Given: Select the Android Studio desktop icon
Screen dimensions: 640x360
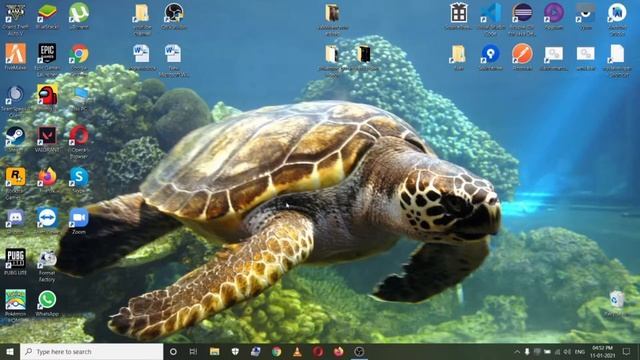Looking at the screenshot, I should pos(617,18).
